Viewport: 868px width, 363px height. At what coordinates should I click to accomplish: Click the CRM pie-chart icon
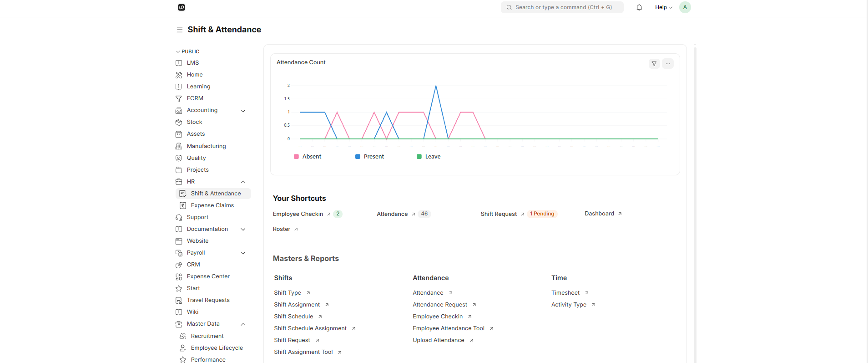point(179,265)
